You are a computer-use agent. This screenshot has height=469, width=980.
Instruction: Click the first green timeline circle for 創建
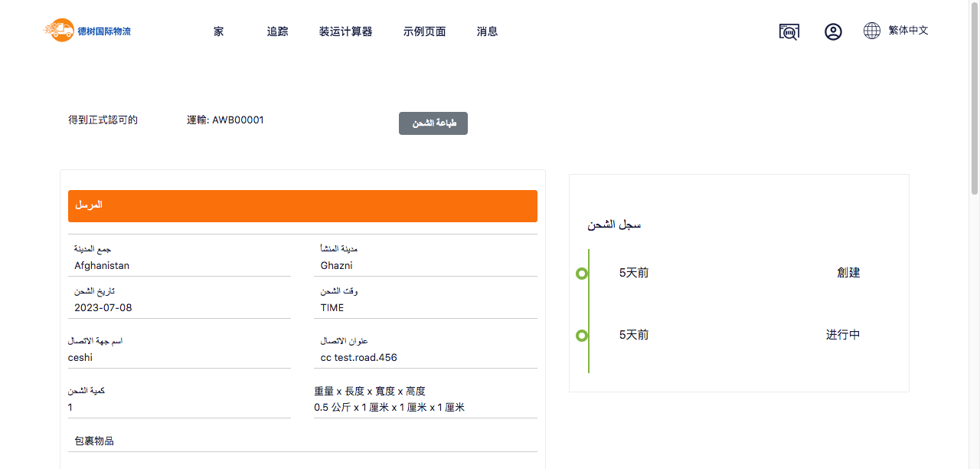[582, 274]
